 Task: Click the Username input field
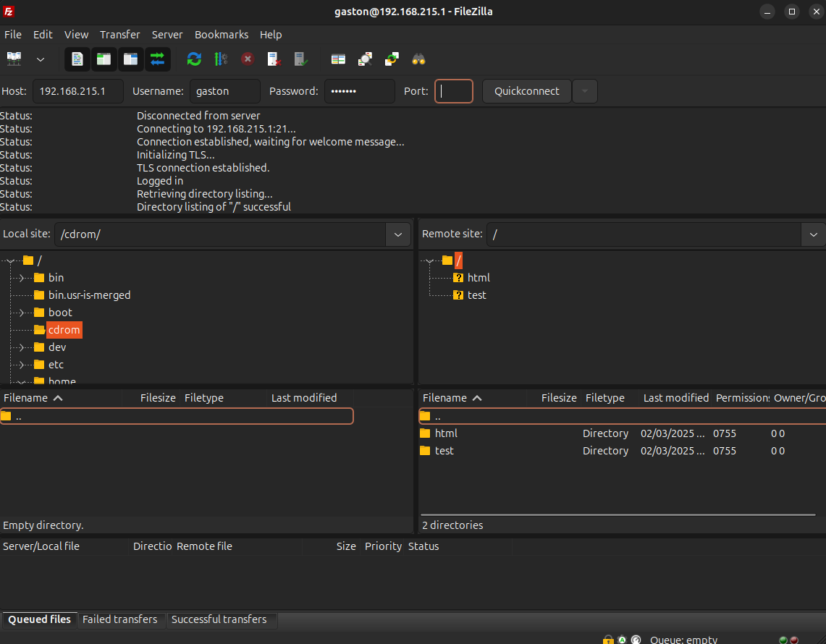(x=225, y=91)
